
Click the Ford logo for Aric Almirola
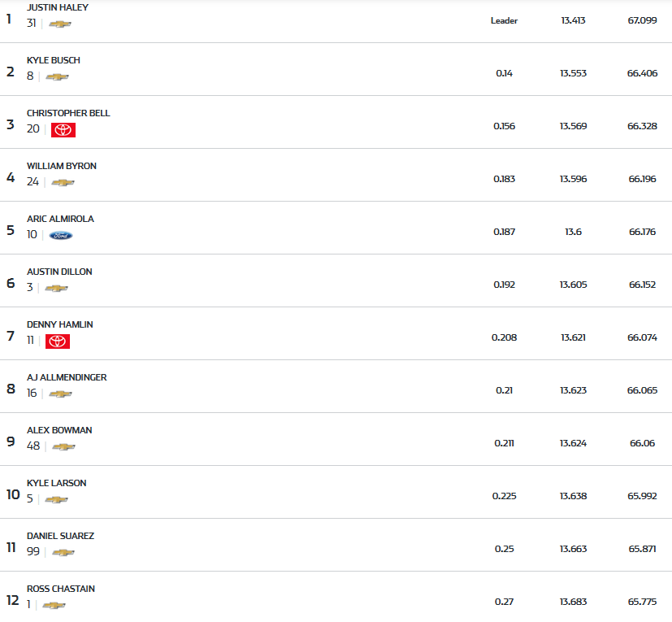(x=61, y=236)
